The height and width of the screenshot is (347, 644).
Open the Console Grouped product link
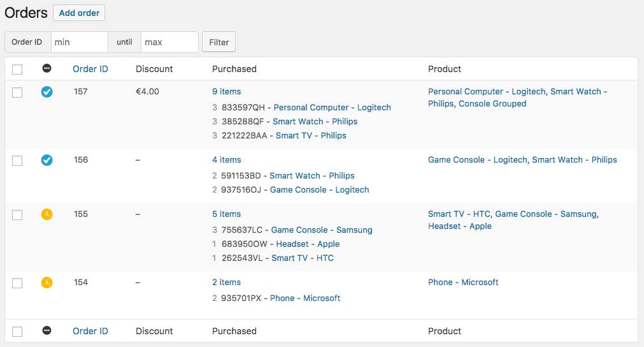492,103
